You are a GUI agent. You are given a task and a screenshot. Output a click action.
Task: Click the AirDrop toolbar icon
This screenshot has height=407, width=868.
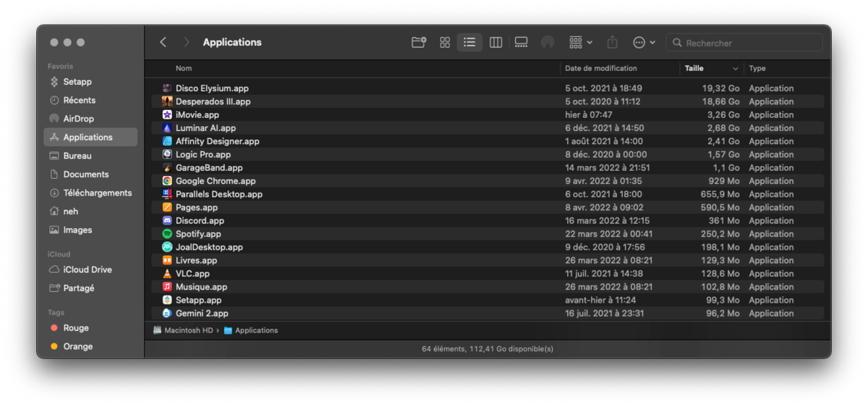click(x=548, y=43)
